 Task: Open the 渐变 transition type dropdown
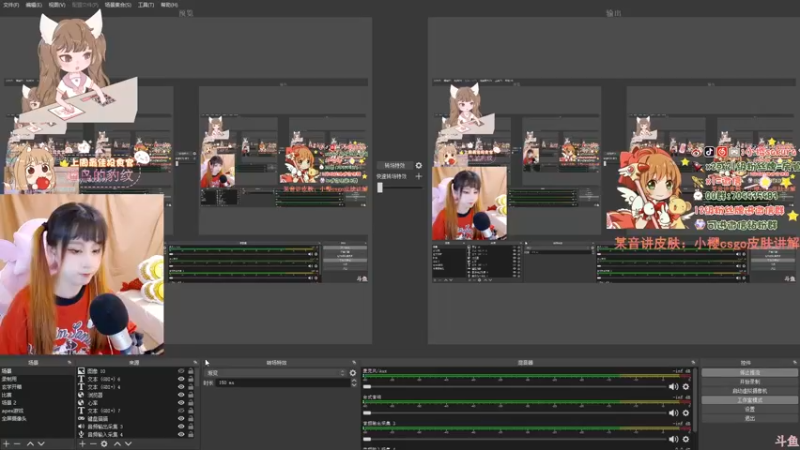click(x=276, y=373)
